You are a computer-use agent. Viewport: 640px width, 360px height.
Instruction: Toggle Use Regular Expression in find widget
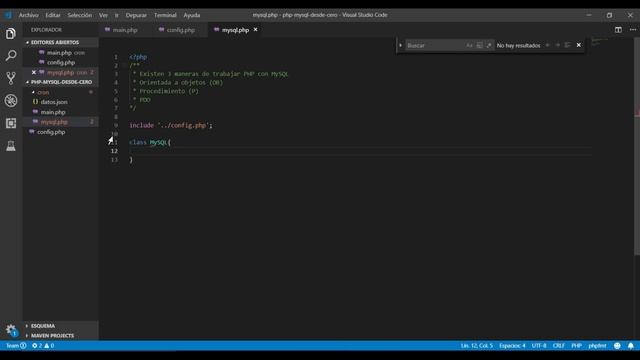click(489, 45)
